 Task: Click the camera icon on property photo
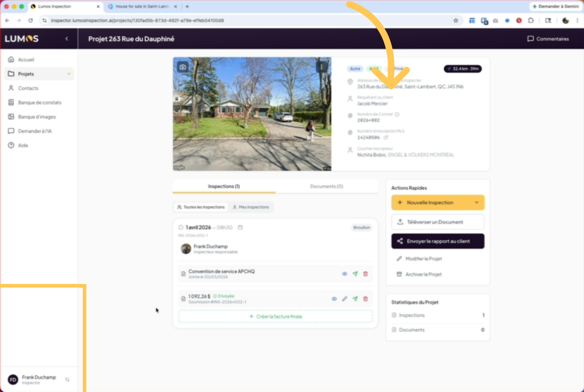click(x=183, y=67)
